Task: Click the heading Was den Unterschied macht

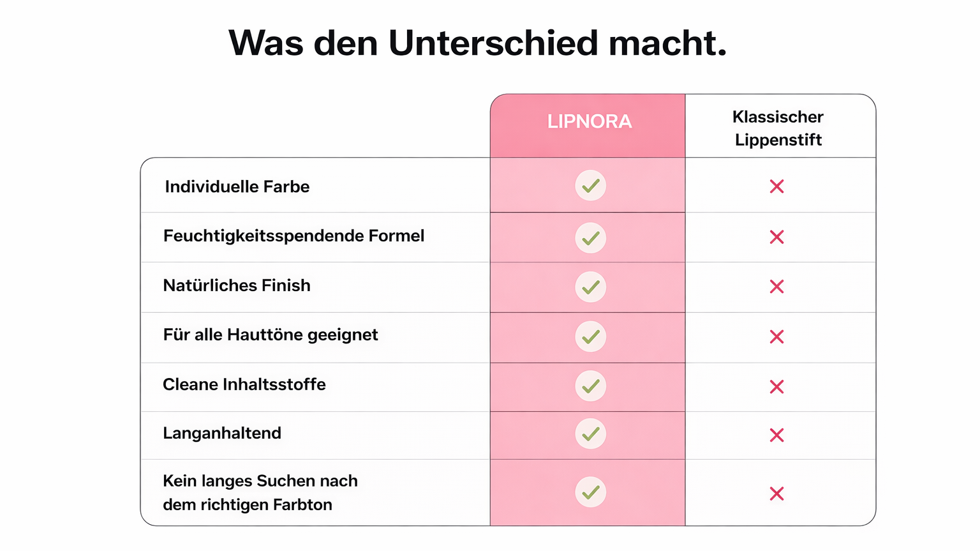Action: (477, 43)
